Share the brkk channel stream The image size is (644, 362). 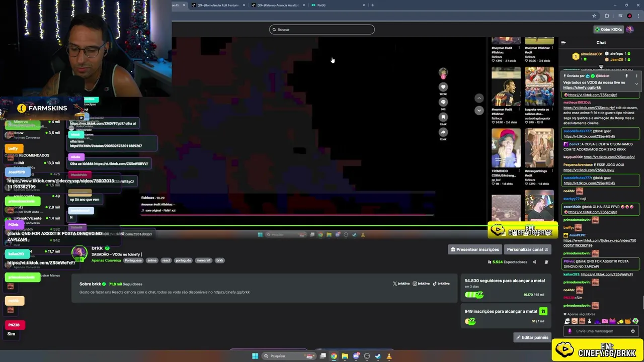[534, 262]
